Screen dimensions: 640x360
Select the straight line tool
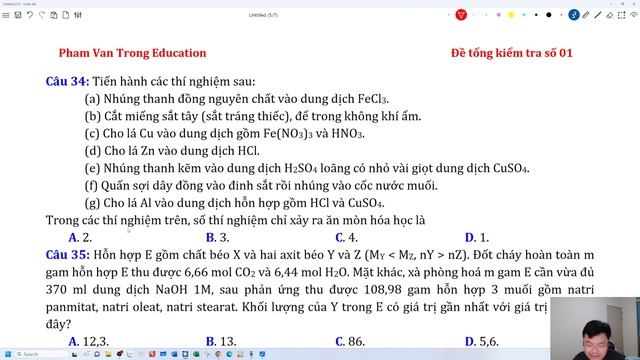tap(598, 15)
